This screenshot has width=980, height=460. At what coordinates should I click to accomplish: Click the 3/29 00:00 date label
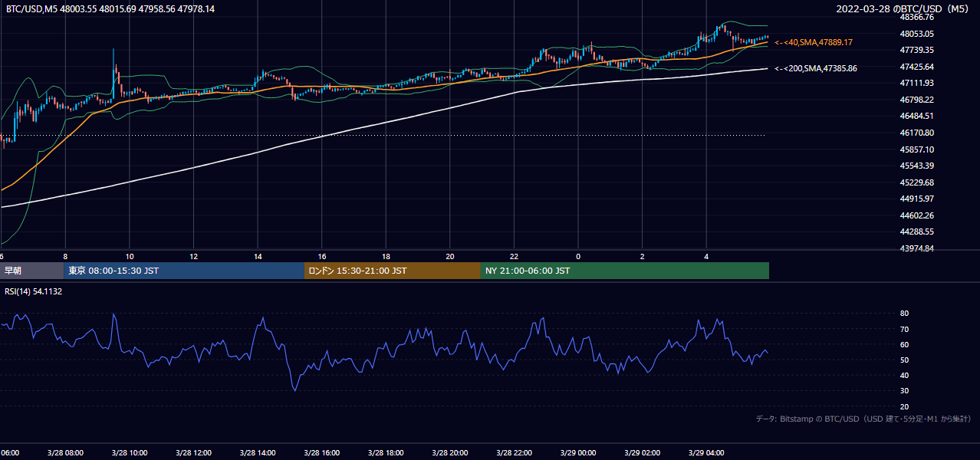[x=578, y=453]
